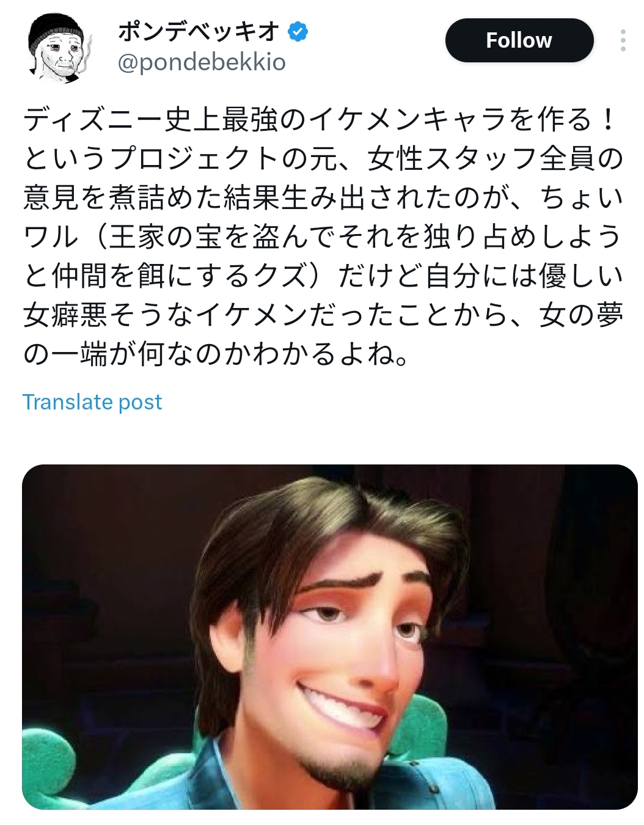Click the tweet line starting ディズニー史上最強
This screenshot has height=825, width=644.
coord(321,120)
